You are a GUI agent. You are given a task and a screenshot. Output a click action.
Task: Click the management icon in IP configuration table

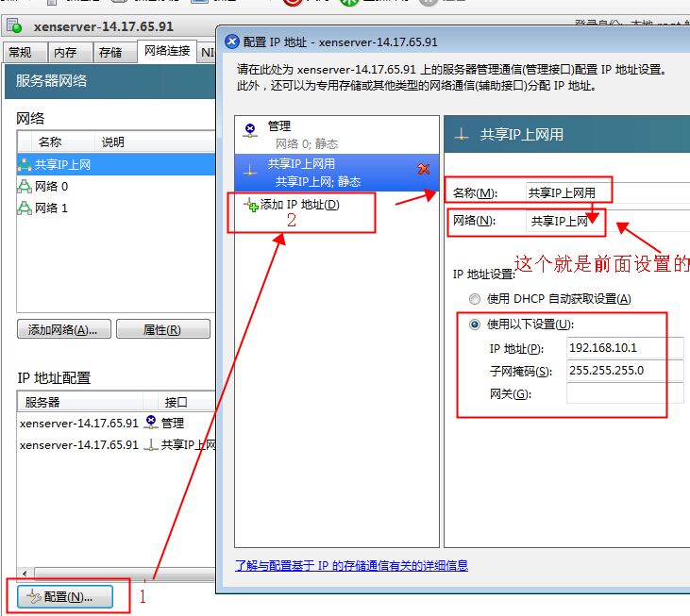151,422
